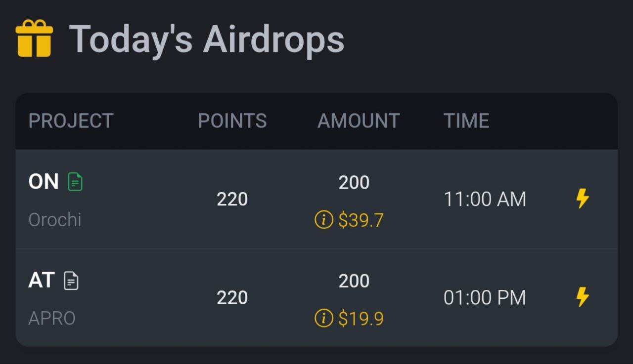Click the POINTS column header
Image resolution: width=633 pixels, height=364 pixels.
point(232,121)
